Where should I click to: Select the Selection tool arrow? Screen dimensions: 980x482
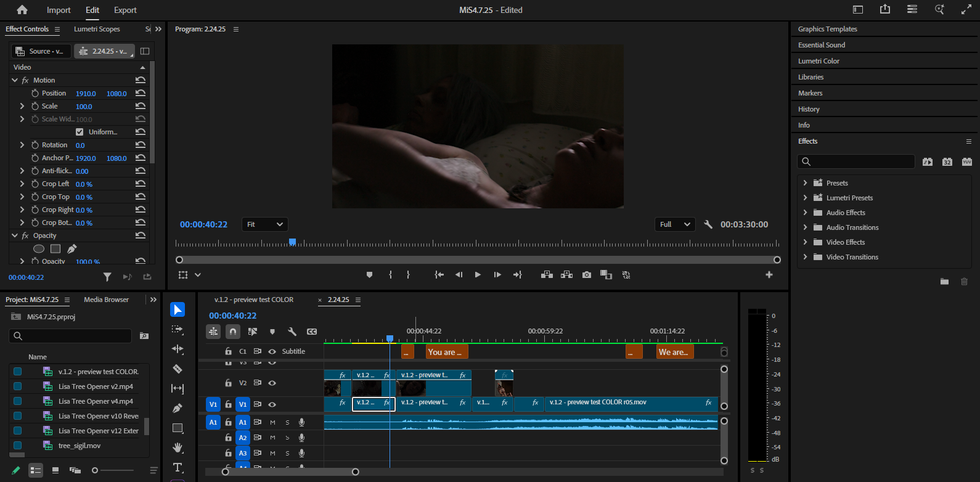178,309
